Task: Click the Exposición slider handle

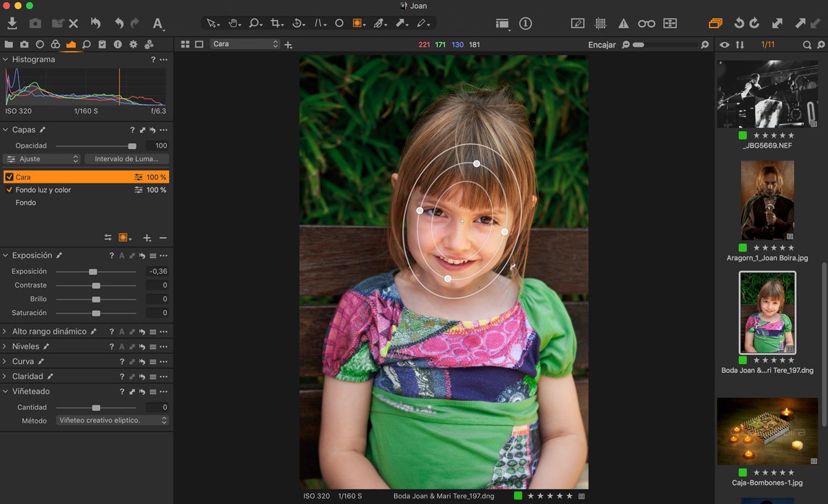Action: click(93, 272)
